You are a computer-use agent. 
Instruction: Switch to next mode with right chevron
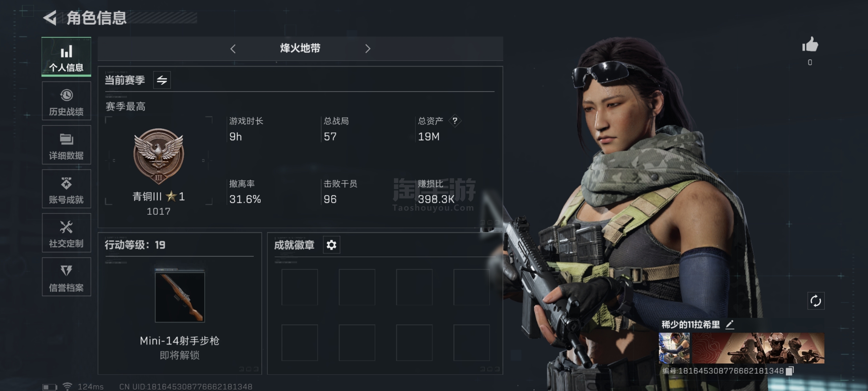(x=367, y=49)
